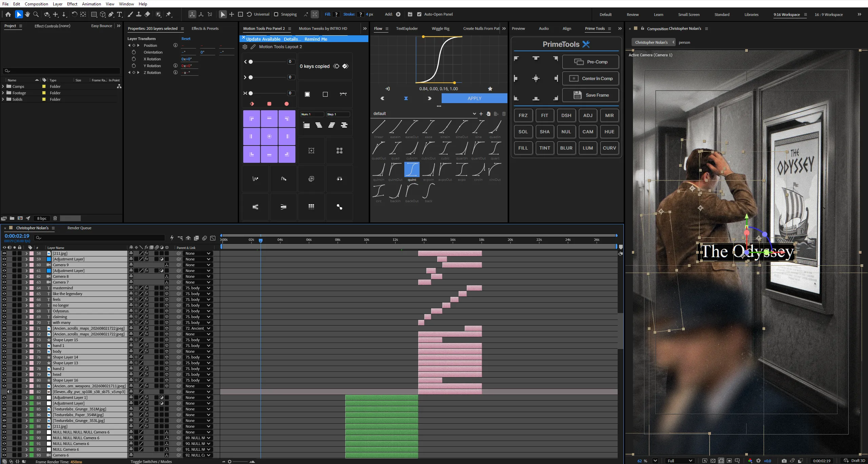Screen dimensions: 868x464
Task: Open the Animation menu
Action: point(92,4)
